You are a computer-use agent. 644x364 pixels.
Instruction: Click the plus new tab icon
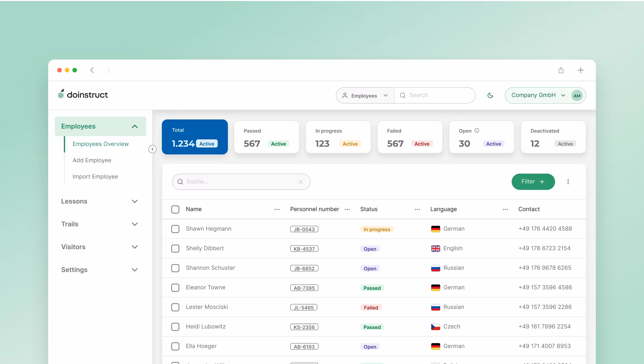pyautogui.click(x=580, y=70)
